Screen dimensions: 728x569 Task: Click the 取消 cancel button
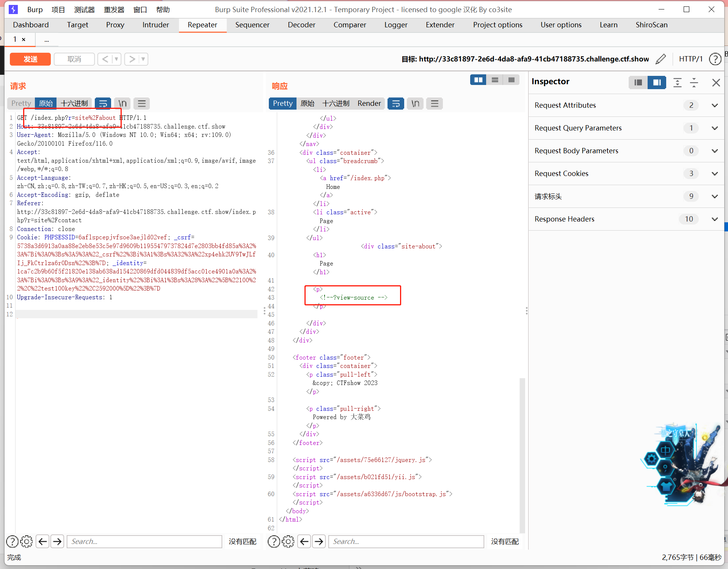[74, 59]
